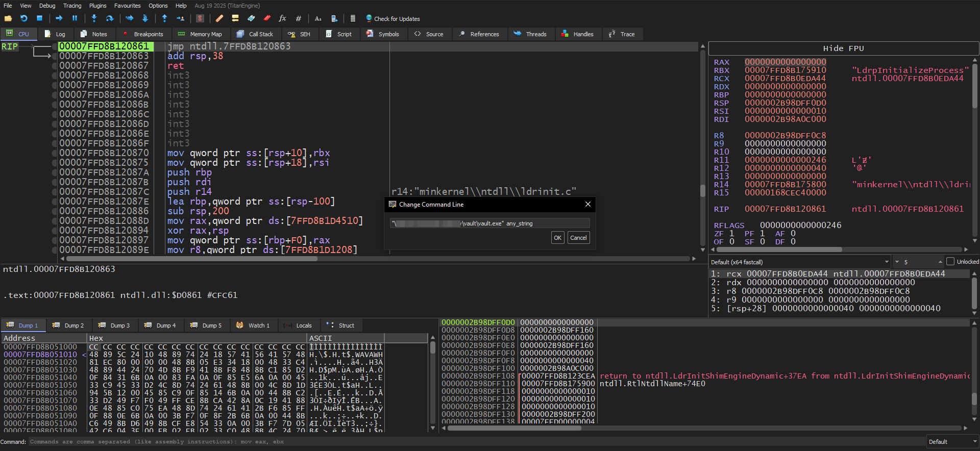
Task: Open the Labels tag icon
Action: click(251, 18)
